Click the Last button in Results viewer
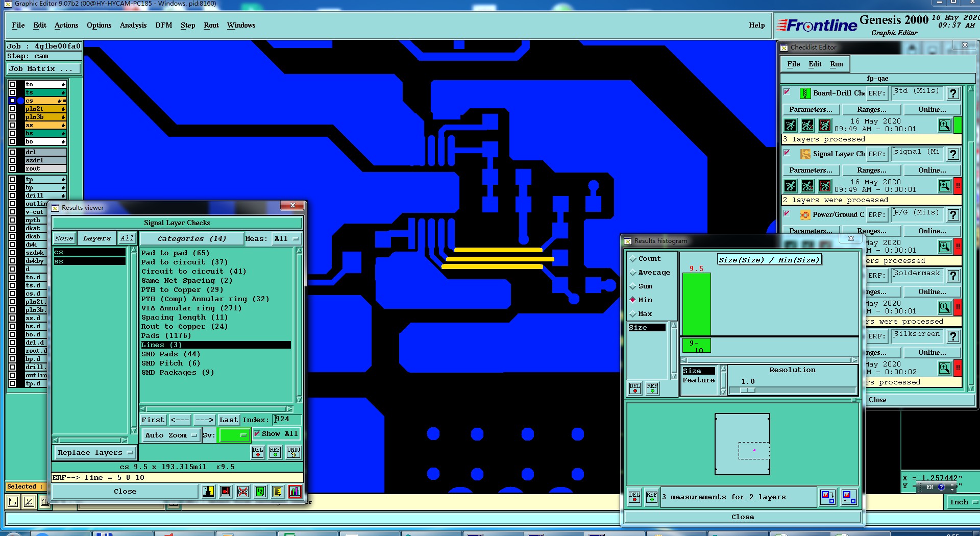 (x=229, y=420)
